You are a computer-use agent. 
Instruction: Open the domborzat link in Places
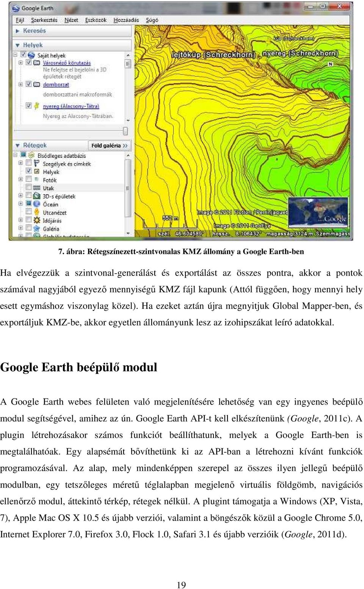click(x=56, y=84)
